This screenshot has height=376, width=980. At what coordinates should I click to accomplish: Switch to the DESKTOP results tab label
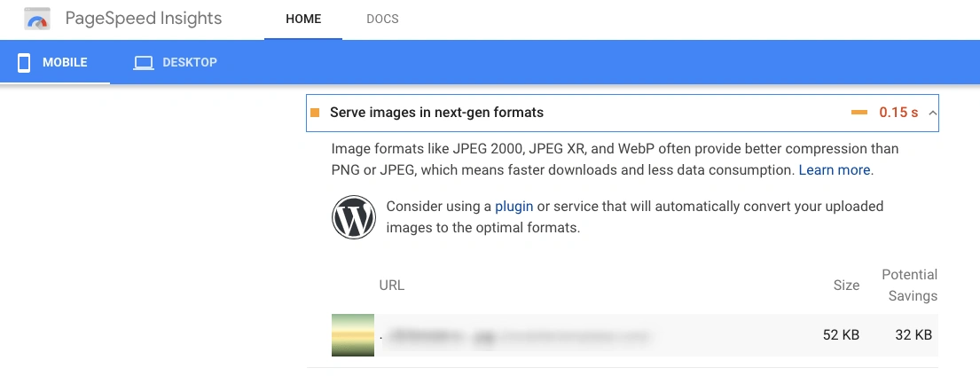190,63
